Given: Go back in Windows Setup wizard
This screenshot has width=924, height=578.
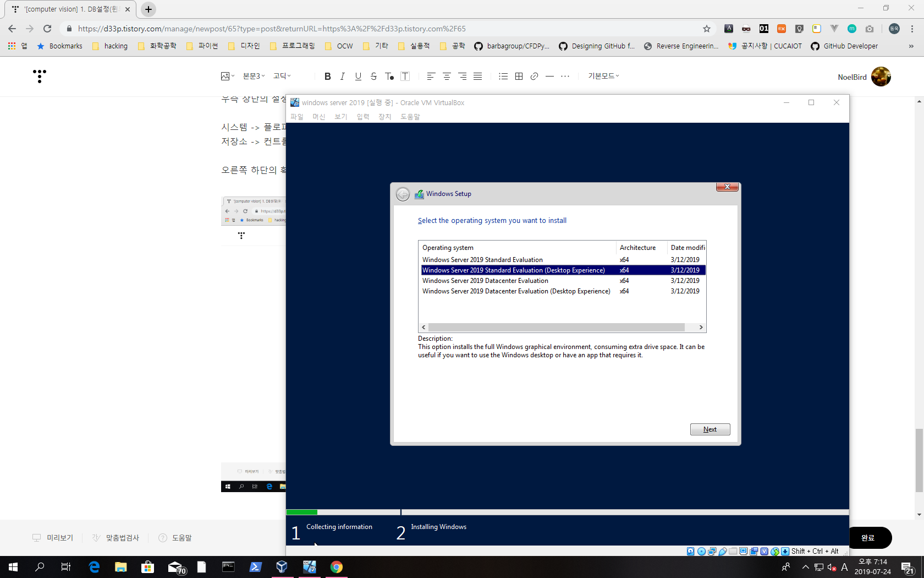Looking at the screenshot, I should [403, 194].
